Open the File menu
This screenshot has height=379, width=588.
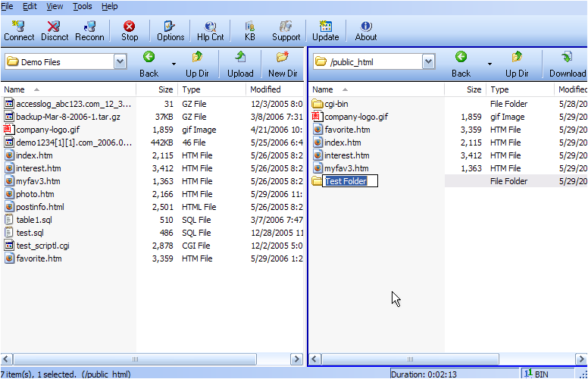(7, 6)
